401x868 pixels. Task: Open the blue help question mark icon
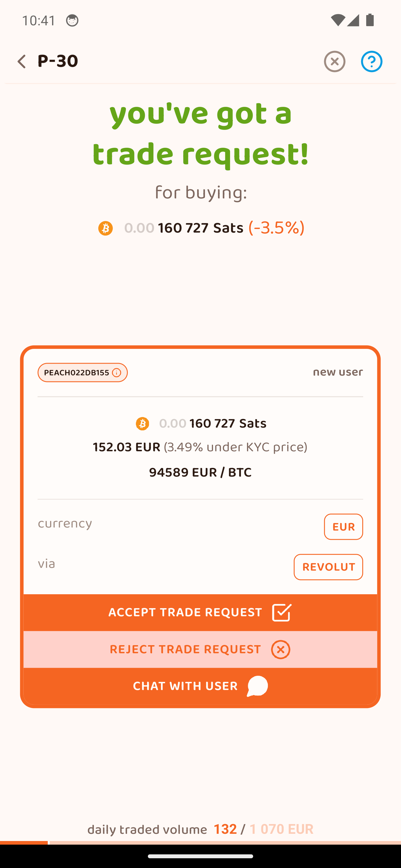point(371,62)
